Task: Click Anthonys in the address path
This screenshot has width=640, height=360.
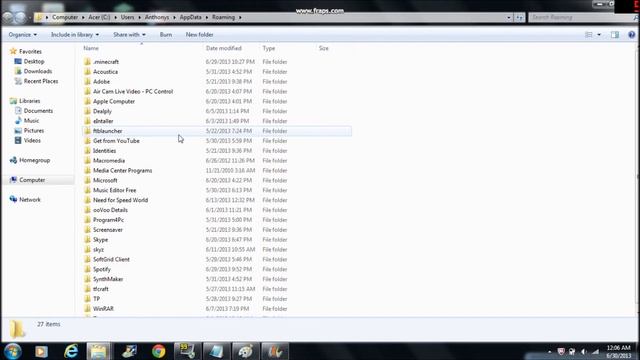Action: (157, 17)
